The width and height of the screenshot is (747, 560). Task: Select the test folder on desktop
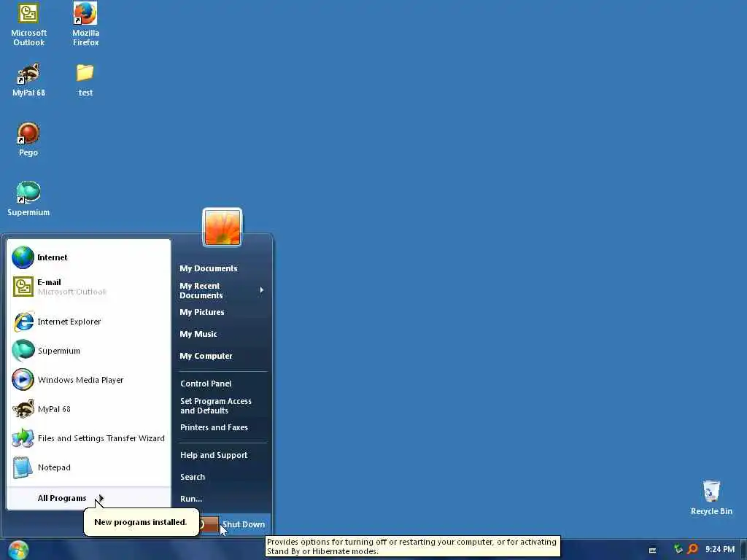tap(85, 80)
